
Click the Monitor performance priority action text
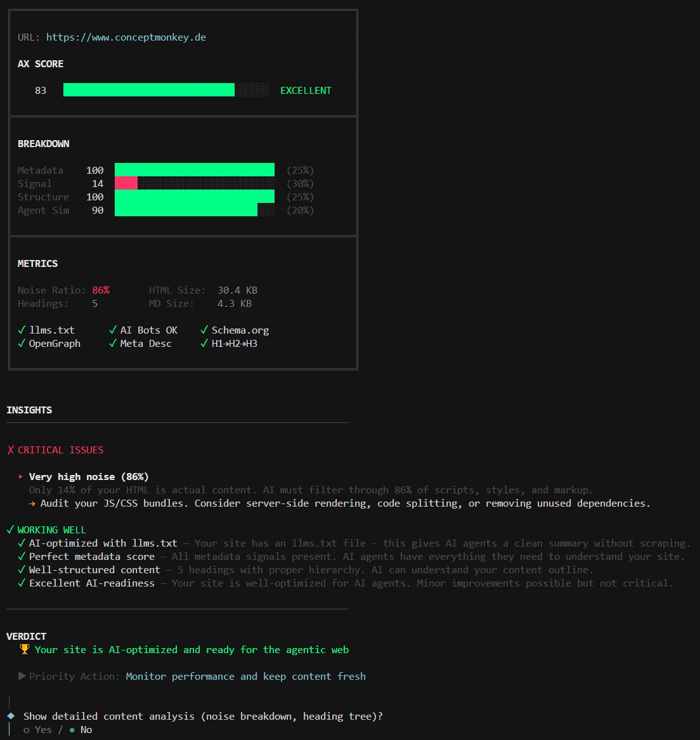pyautogui.click(x=245, y=676)
